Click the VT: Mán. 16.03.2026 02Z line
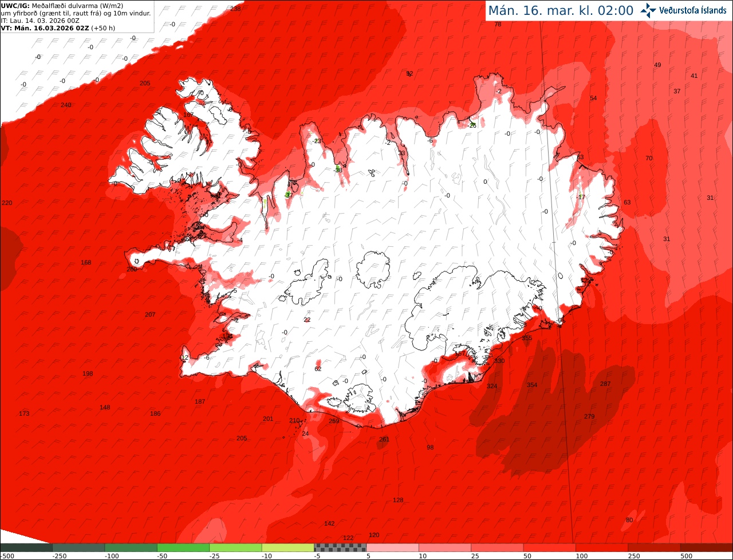 [x=58, y=27]
